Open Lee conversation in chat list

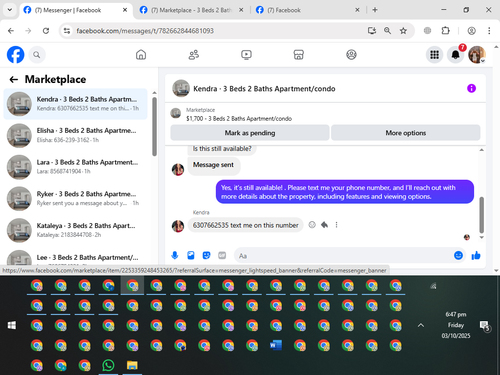tap(76, 257)
